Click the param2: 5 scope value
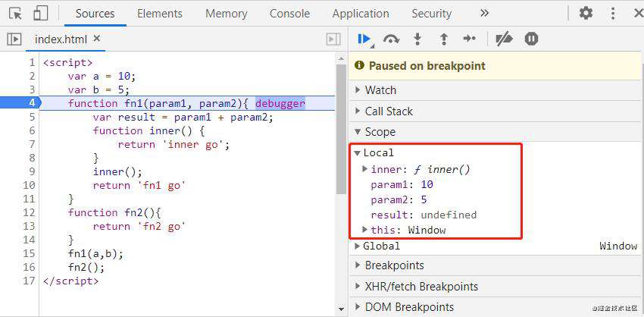Screen dimensions: 644x317 (x=399, y=199)
